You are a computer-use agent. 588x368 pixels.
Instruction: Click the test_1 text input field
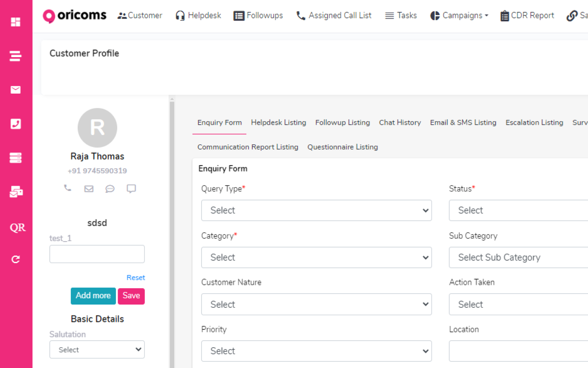click(x=97, y=254)
